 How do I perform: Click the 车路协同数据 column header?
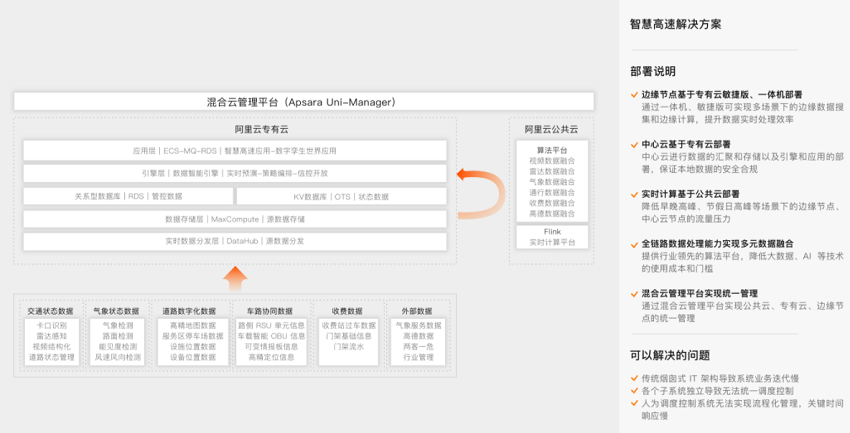pos(269,311)
